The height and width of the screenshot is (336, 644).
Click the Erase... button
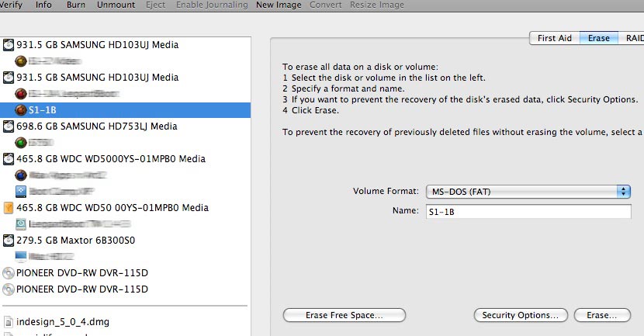pyautogui.click(x=601, y=315)
